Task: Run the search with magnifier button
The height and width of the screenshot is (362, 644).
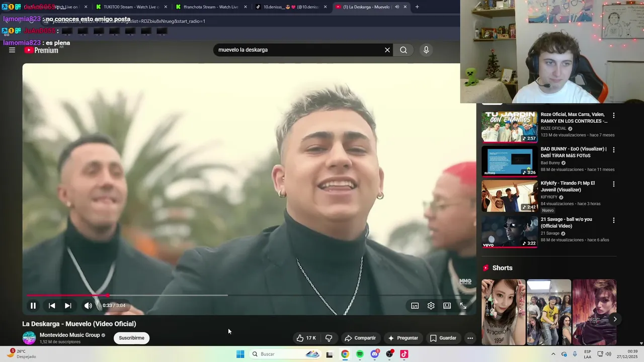Action: 404,50
